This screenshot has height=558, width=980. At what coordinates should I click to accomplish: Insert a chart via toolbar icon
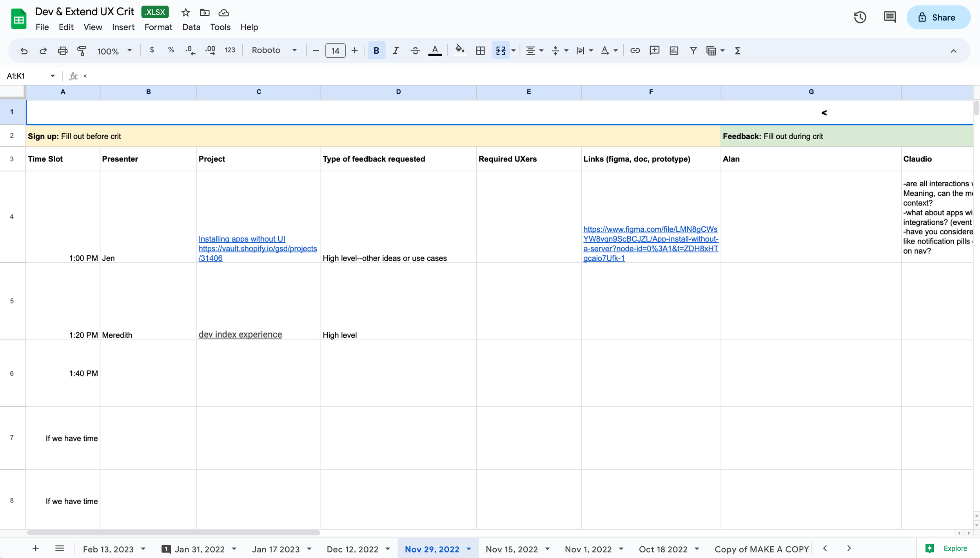click(673, 51)
